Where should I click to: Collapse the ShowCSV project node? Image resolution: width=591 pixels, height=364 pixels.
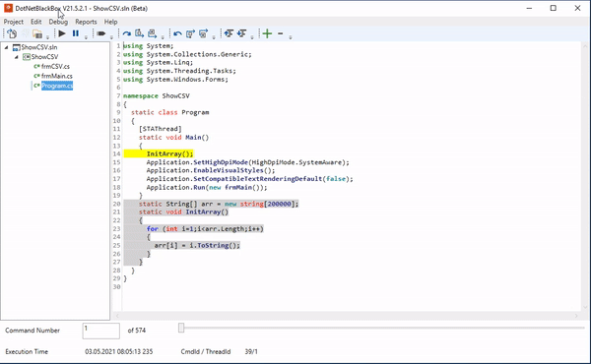pyautogui.click(x=16, y=57)
